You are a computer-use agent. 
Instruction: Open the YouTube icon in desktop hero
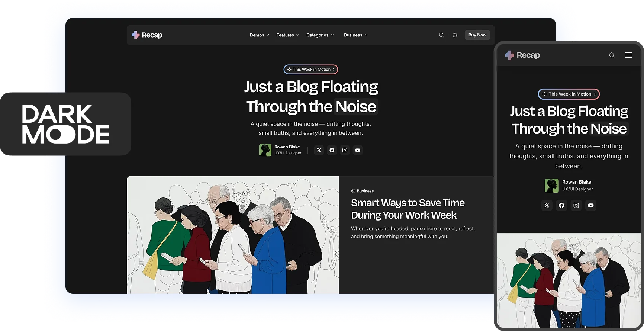coord(357,150)
